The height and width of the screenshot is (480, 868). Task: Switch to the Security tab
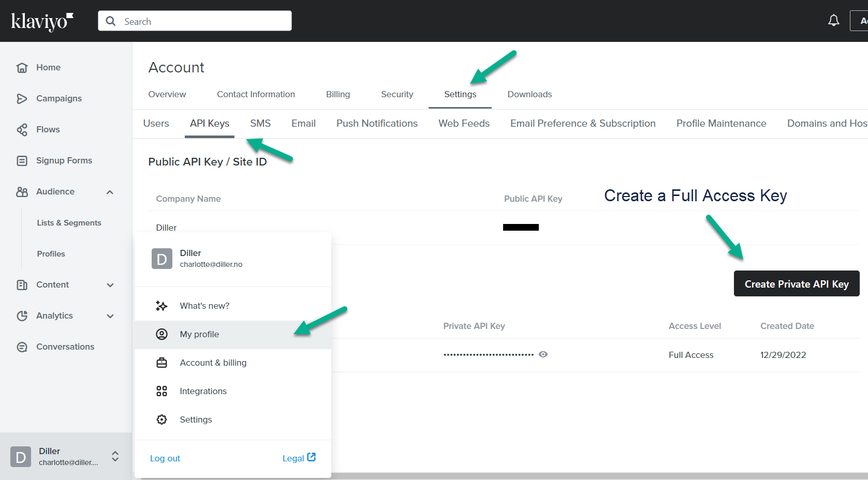(397, 94)
